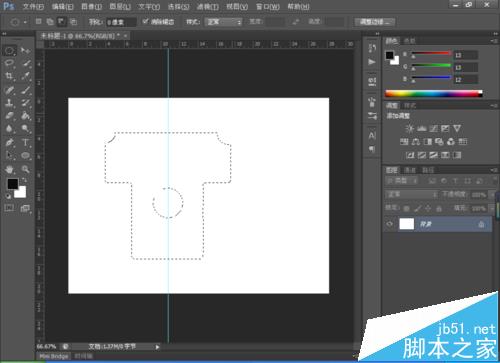
Task: Open the Edit menu
Action: (62, 7)
